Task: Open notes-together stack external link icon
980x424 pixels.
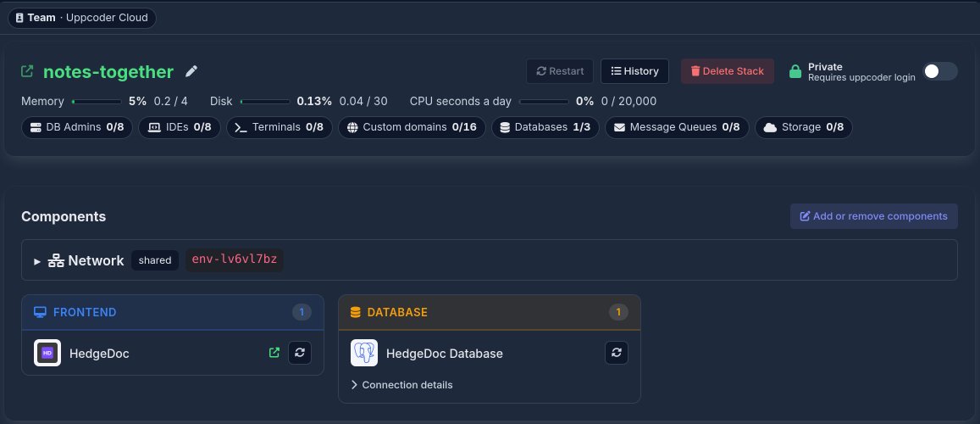Action: [27, 71]
